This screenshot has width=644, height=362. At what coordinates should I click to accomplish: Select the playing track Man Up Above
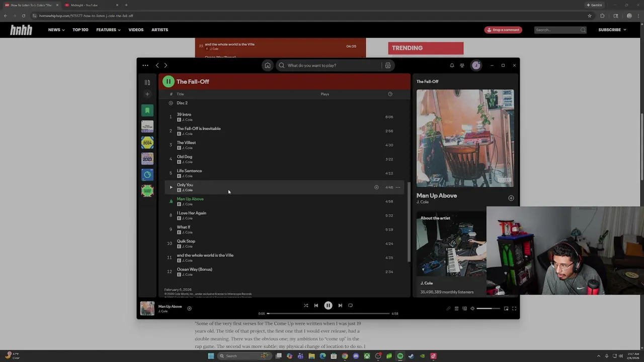[x=284, y=201]
